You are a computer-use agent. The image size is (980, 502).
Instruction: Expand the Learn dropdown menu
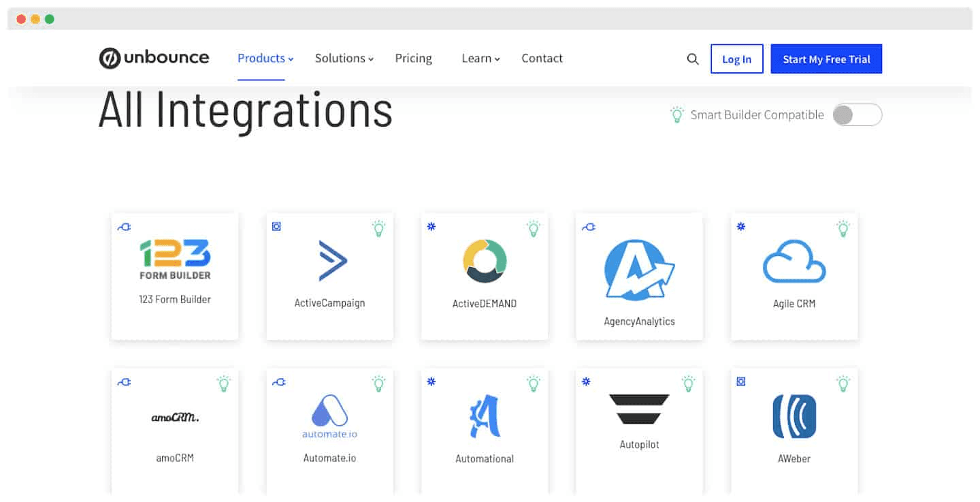[480, 59]
